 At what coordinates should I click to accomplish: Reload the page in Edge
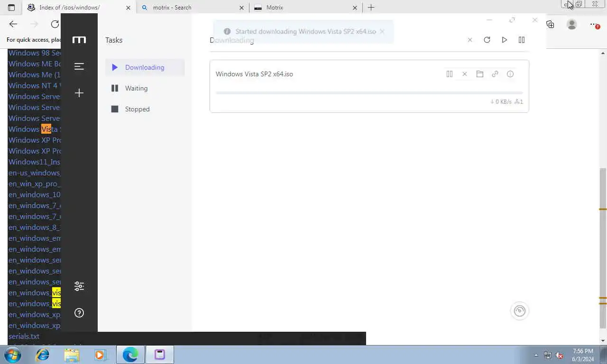click(55, 24)
